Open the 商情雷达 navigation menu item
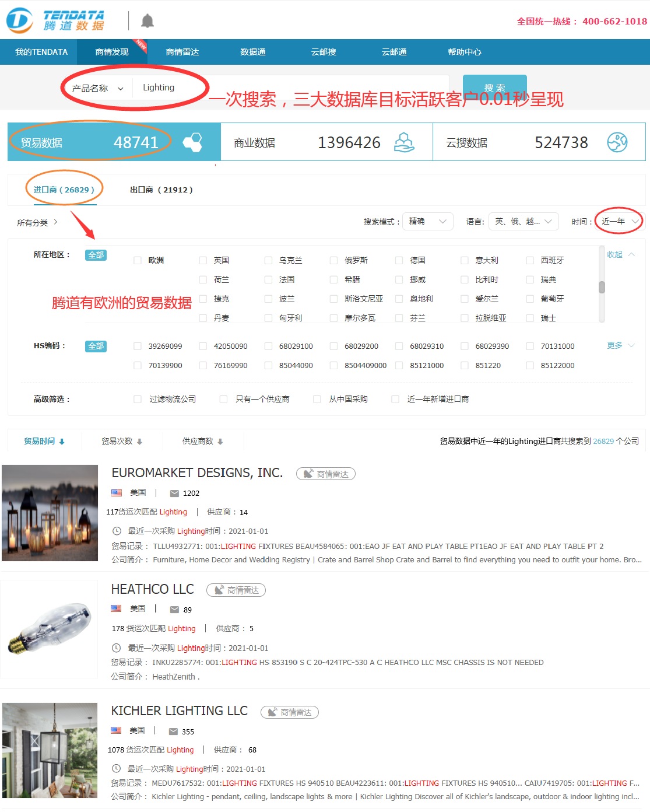Viewport: 650px width, 812px height. pyautogui.click(x=182, y=52)
